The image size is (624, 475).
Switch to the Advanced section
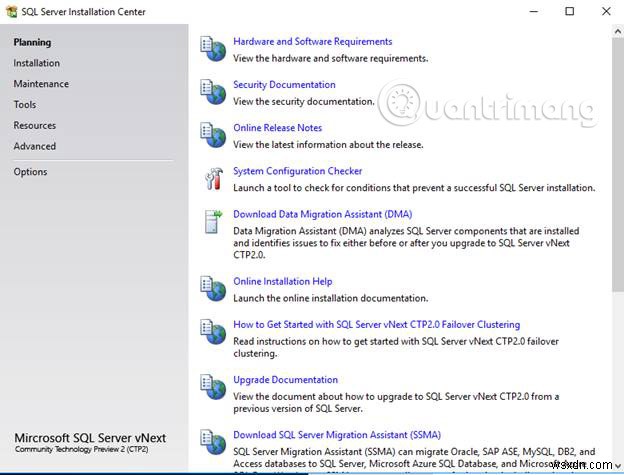[35, 146]
